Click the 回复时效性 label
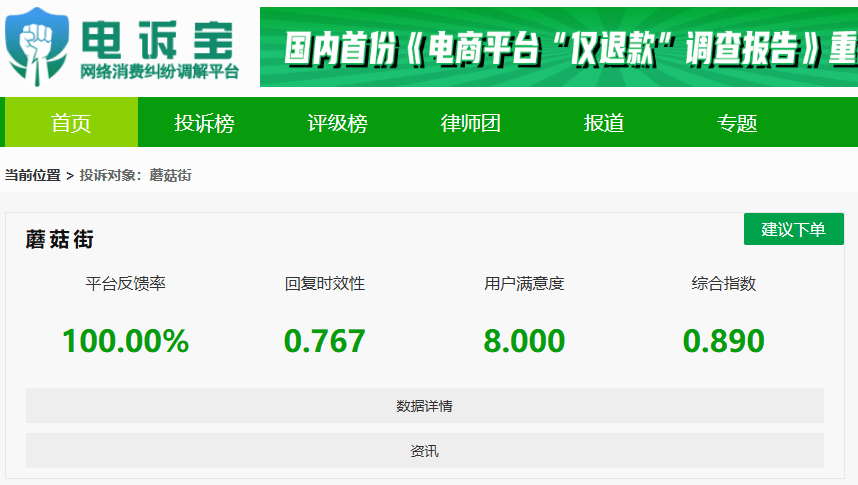This screenshot has width=858, height=485. click(324, 284)
